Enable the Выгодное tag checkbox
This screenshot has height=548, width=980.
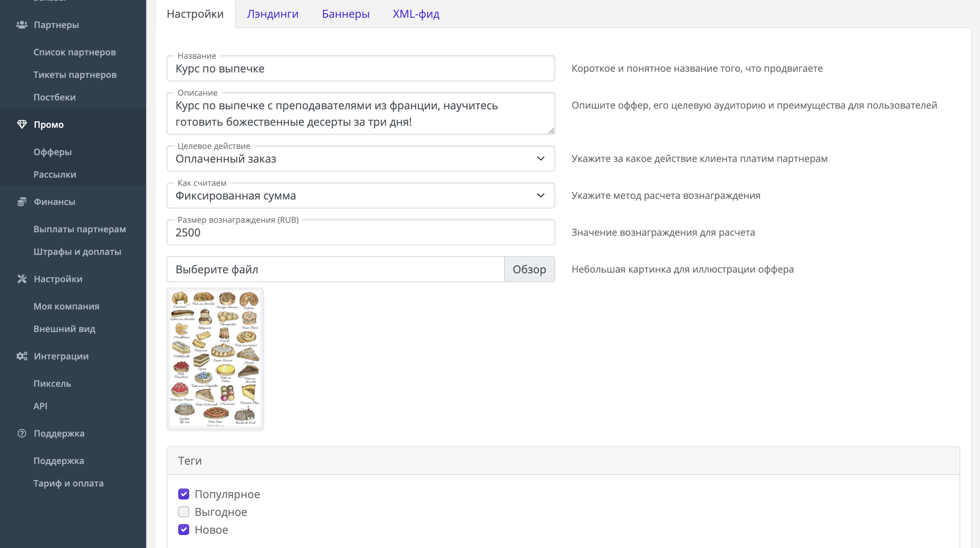point(184,512)
